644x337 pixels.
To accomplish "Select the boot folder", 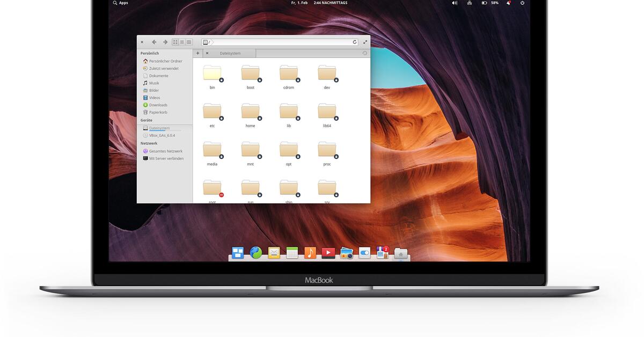I will point(251,76).
